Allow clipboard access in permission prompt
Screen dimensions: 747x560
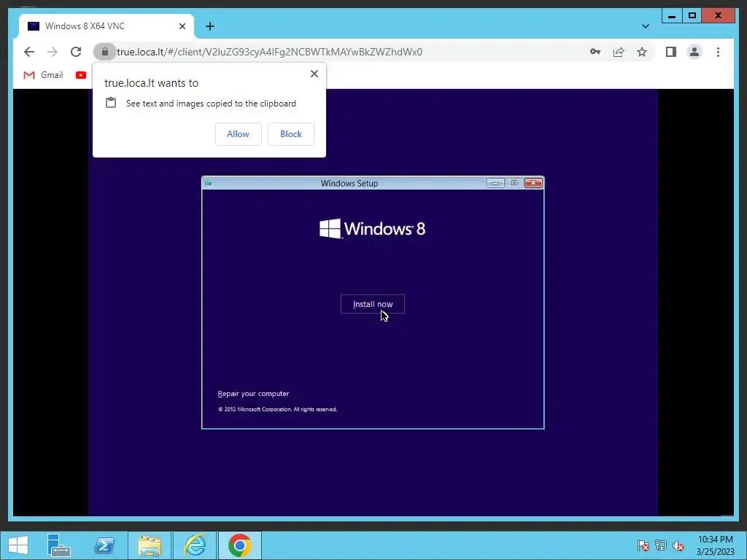[239, 134]
